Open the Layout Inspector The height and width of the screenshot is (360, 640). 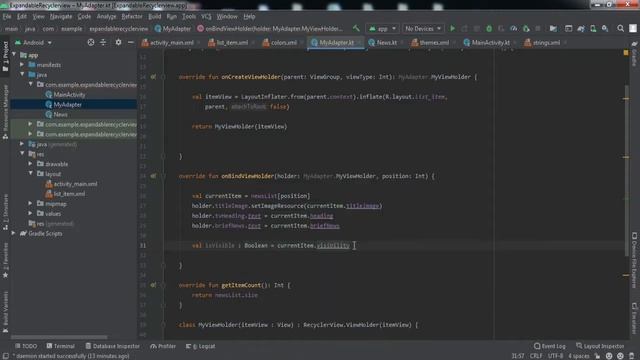coord(600,346)
